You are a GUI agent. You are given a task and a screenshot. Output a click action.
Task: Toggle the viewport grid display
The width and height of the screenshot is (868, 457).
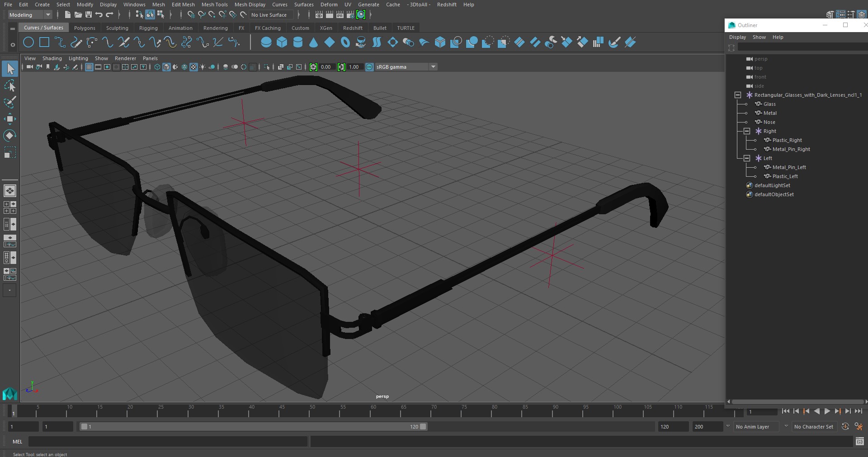coord(89,67)
